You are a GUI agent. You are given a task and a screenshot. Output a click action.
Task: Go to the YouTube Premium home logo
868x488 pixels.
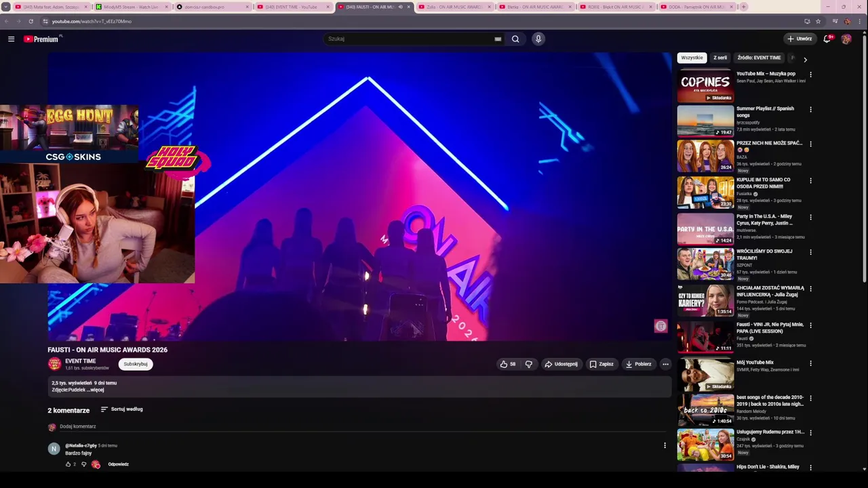41,39
